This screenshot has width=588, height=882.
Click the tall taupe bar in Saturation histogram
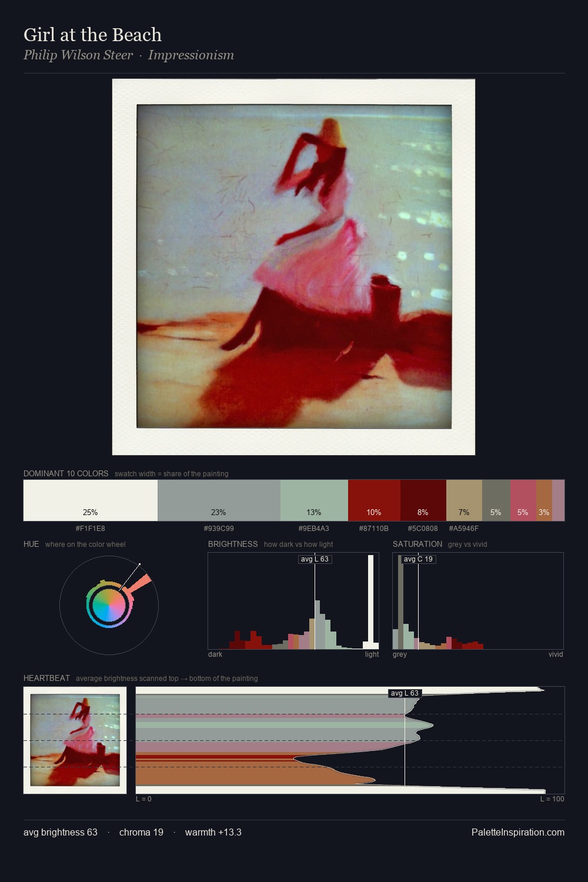[400, 602]
